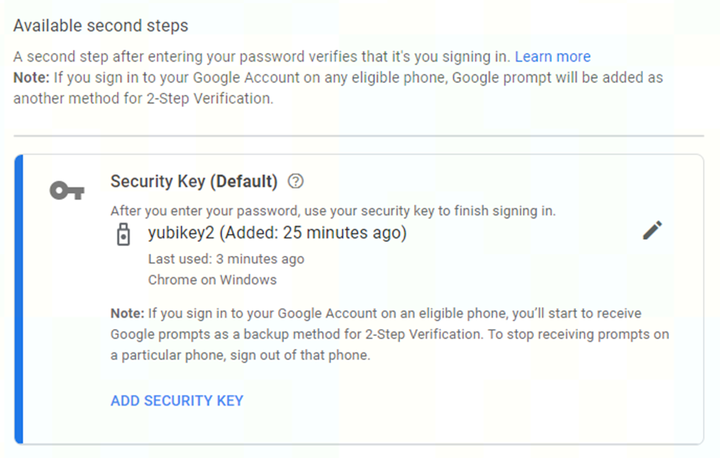Click the pencil edit icon for yubikey2

click(652, 231)
